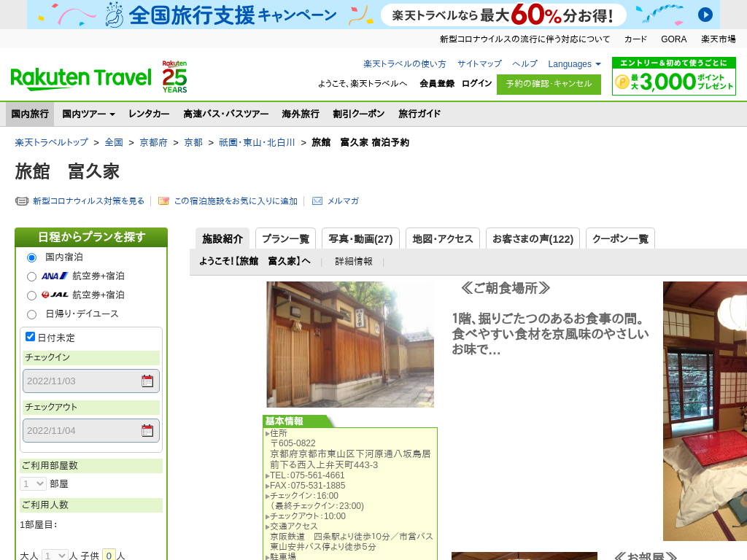The width and height of the screenshot is (747, 560).
Task: Click the 3,000 point present banner
Action: point(673,76)
